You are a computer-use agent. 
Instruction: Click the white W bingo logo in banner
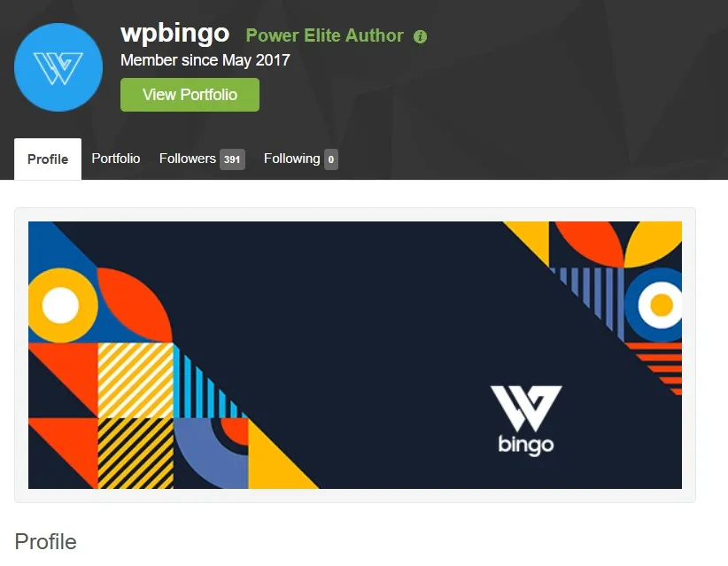[x=526, y=420]
